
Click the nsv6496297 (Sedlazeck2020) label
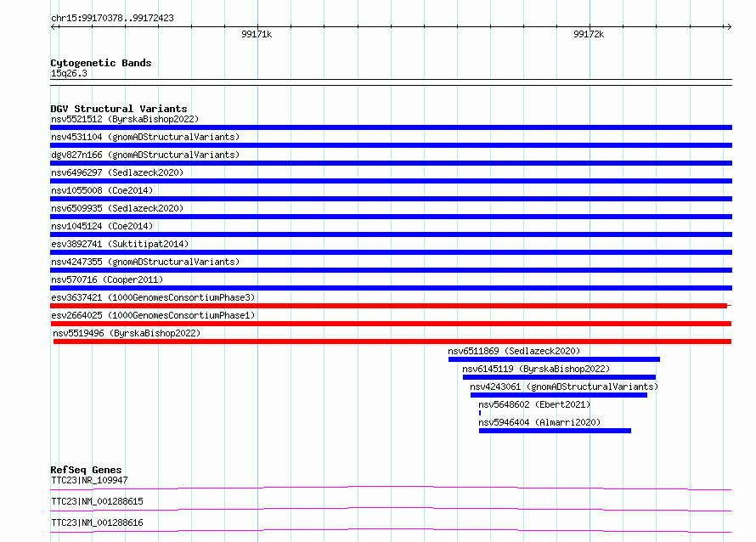pyautogui.click(x=116, y=172)
